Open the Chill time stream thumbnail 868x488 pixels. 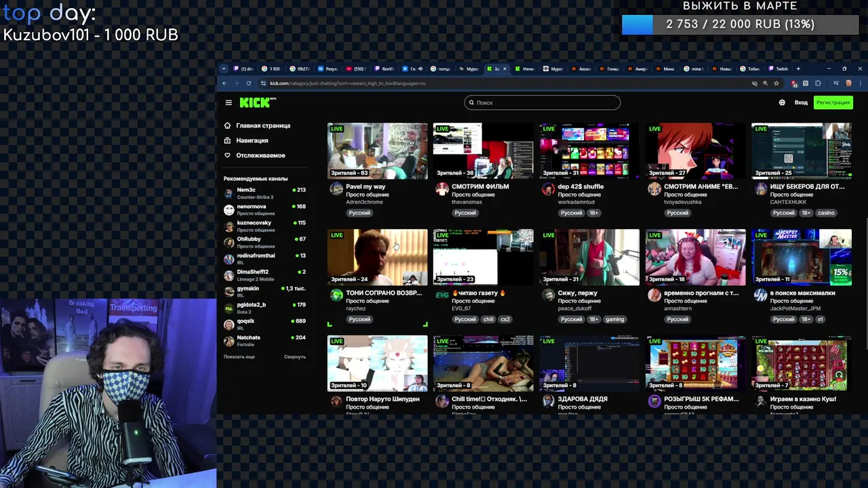(x=484, y=363)
